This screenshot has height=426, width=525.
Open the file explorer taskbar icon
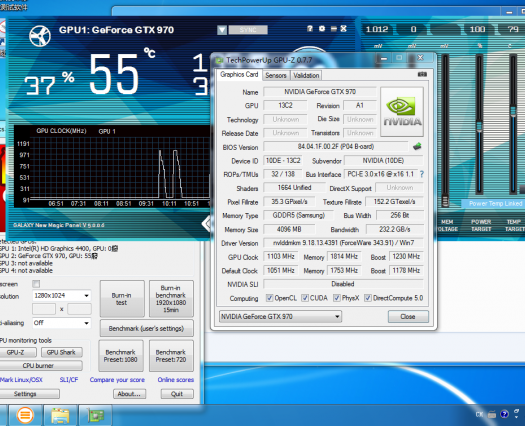coord(60,416)
